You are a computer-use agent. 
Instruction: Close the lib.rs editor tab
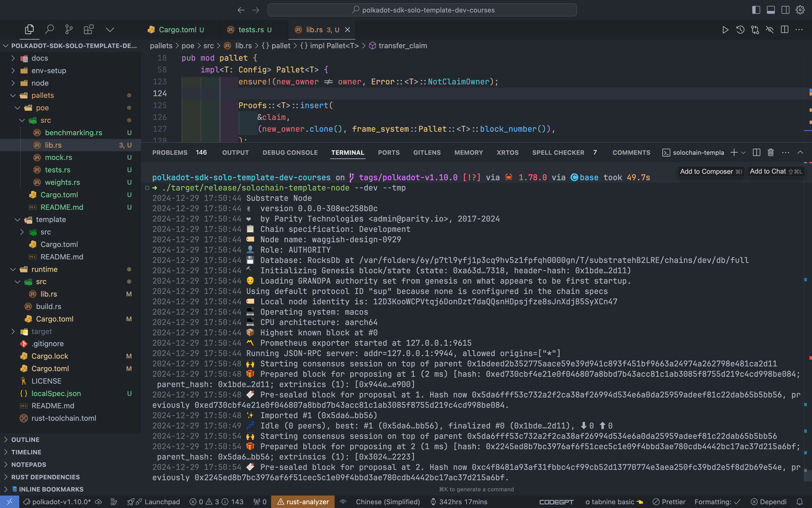pos(348,30)
